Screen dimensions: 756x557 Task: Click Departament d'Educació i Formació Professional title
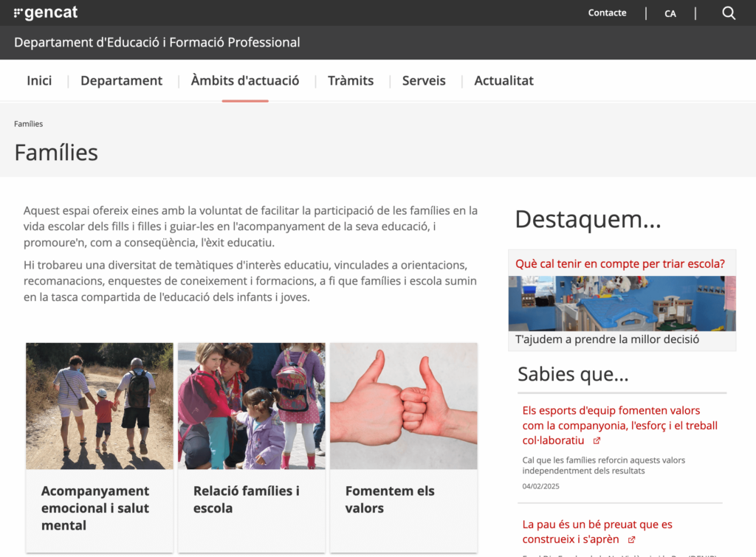point(157,43)
